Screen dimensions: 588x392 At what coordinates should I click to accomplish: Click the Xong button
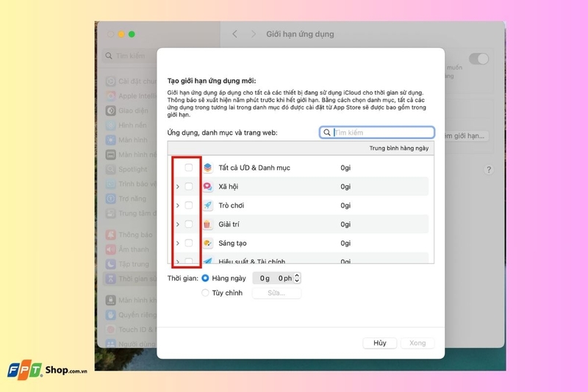pos(417,343)
